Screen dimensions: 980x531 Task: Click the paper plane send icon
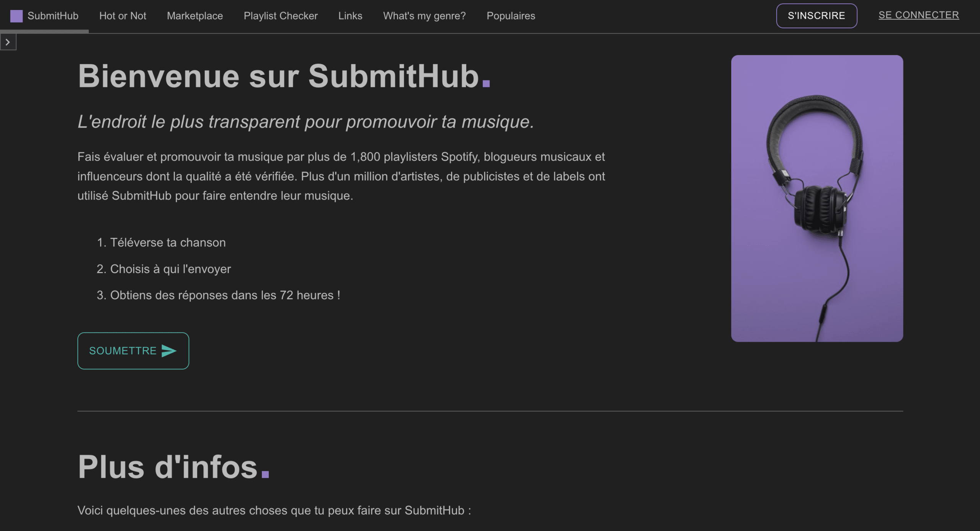169,351
